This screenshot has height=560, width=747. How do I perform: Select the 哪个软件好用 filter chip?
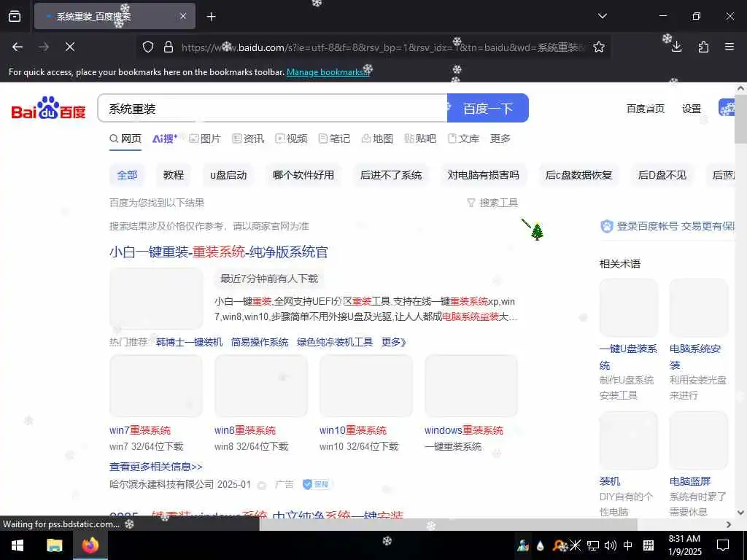click(303, 175)
